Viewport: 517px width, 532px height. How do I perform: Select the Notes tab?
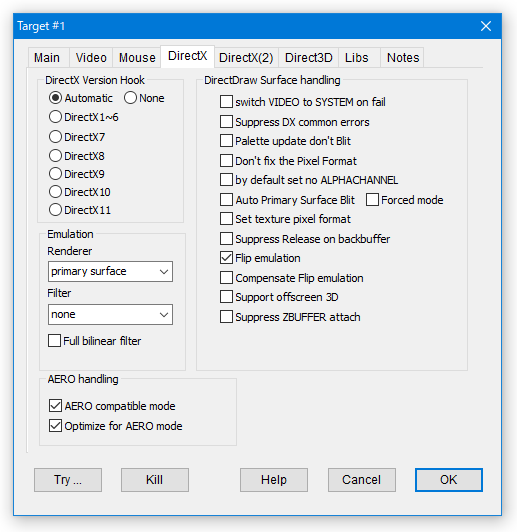pos(403,58)
